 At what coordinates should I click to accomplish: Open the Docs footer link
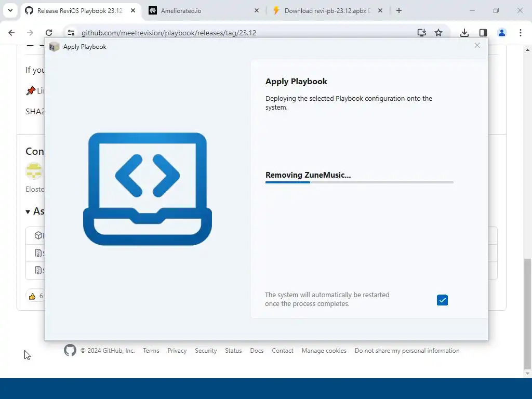(x=257, y=351)
